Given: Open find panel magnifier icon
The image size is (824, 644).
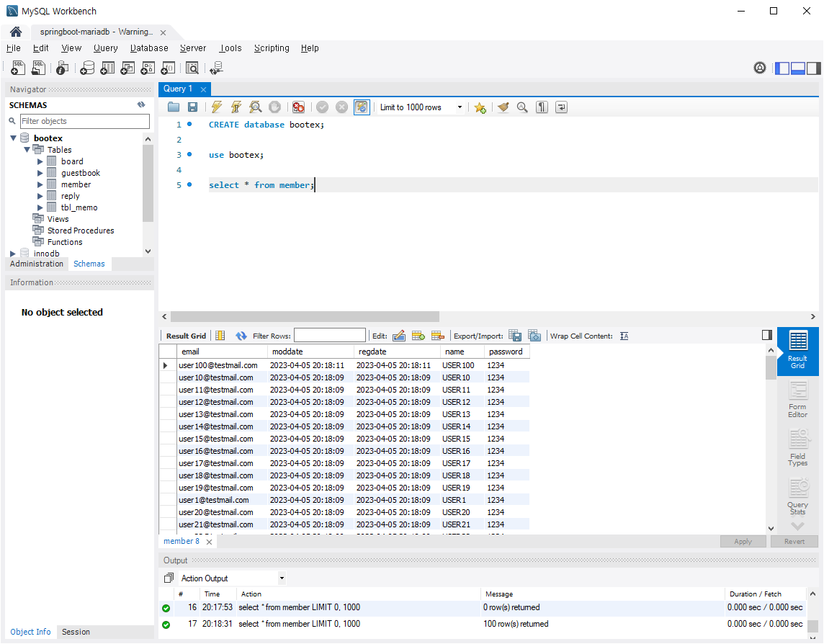Looking at the screenshot, I should click(522, 107).
